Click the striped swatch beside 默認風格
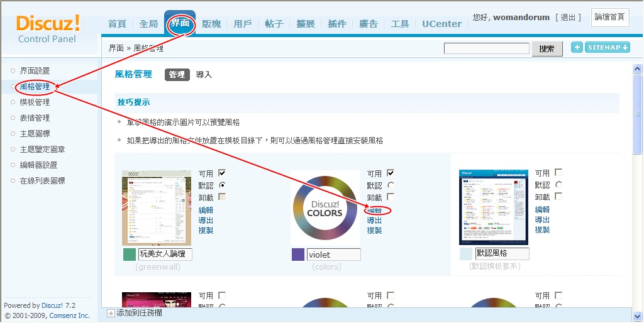644x323 pixels. pyautogui.click(x=466, y=254)
